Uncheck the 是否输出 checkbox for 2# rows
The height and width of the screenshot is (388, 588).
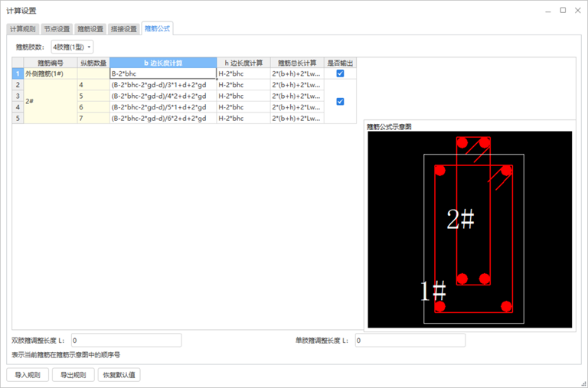340,102
